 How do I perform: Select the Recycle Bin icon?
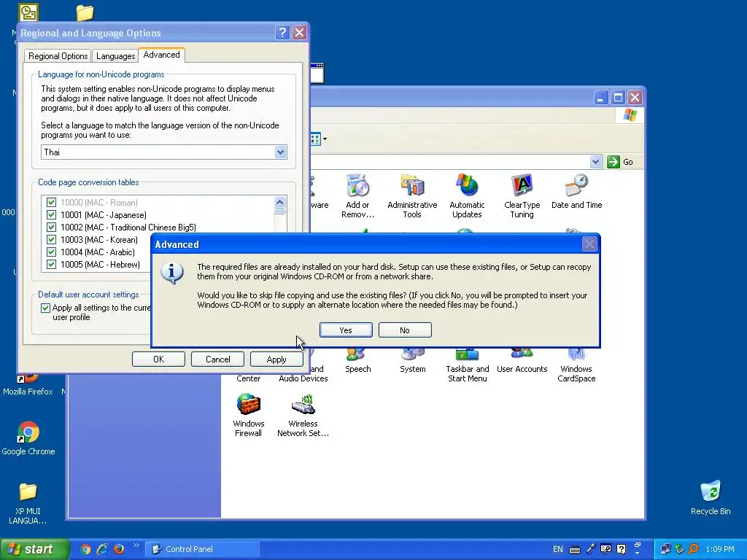point(711,498)
